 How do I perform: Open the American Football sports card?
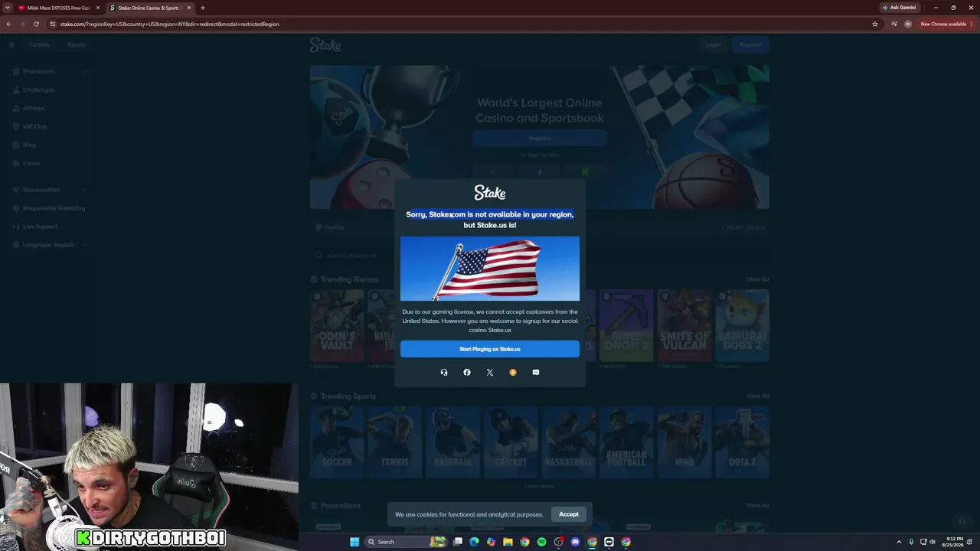pyautogui.click(x=627, y=442)
